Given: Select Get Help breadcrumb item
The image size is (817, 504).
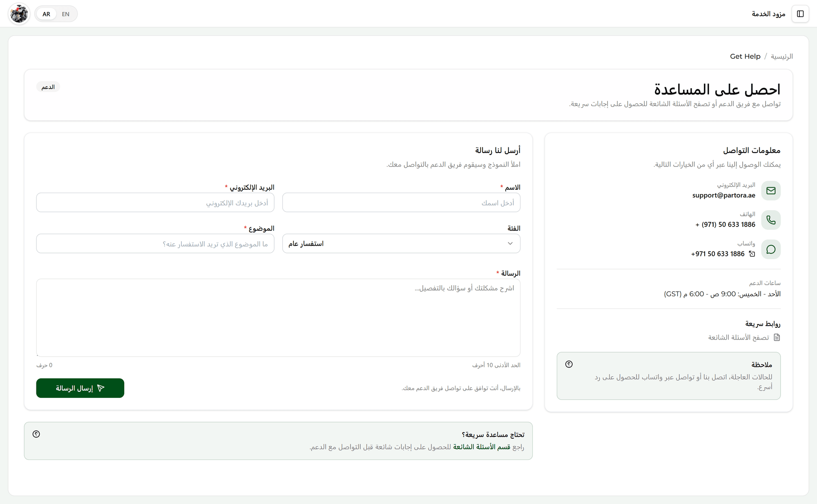Looking at the screenshot, I should pos(745,56).
